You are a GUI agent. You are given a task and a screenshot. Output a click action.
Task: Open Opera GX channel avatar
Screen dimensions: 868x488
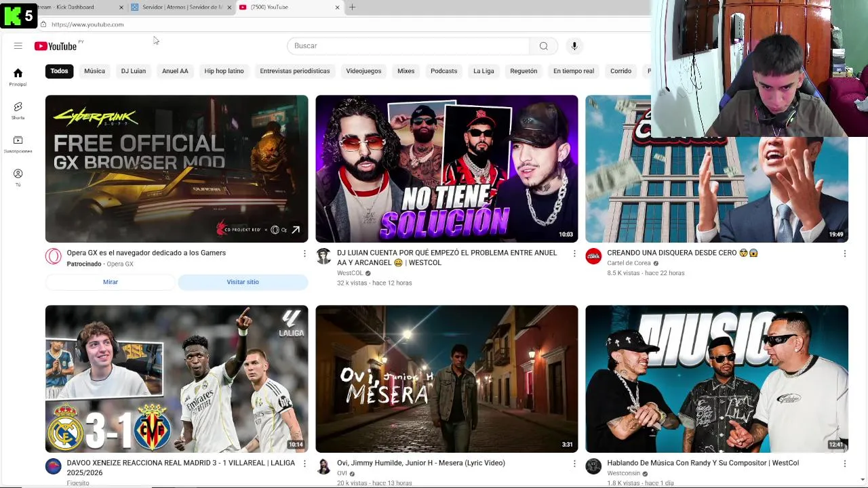[53, 256]
